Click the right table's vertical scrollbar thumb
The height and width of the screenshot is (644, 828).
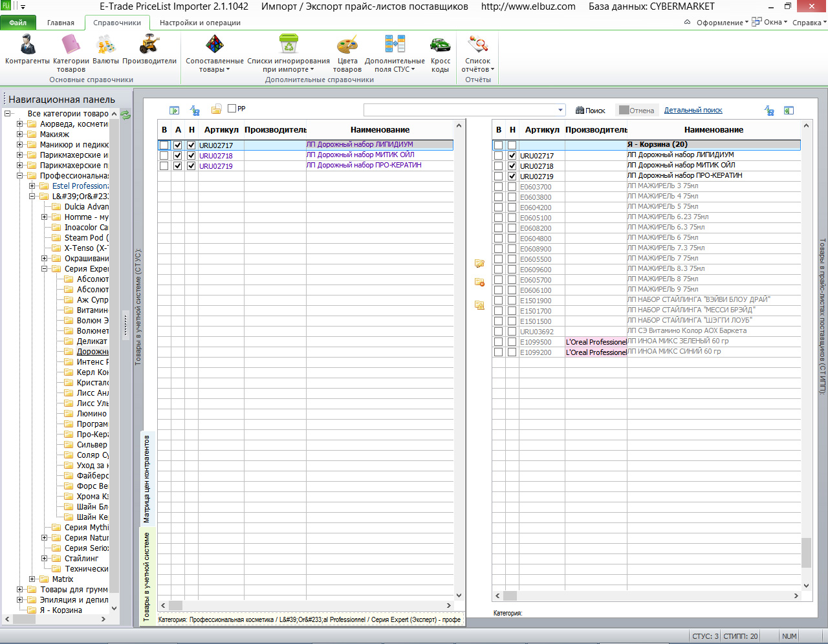pos(806,553)
